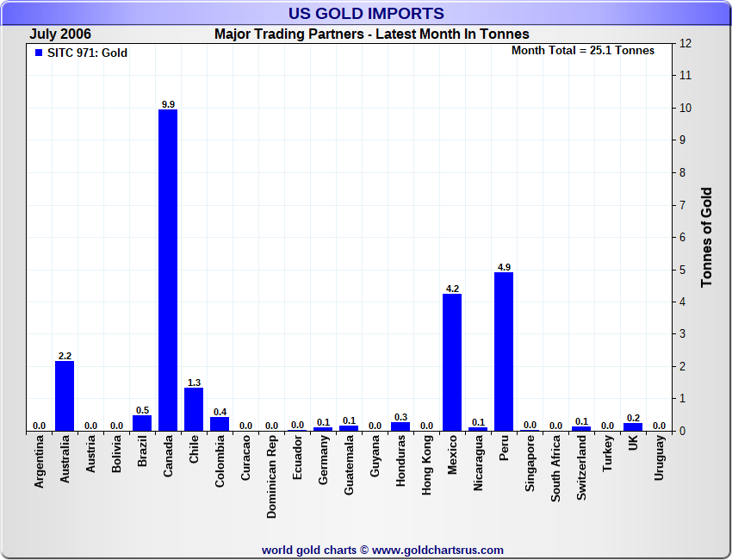This screenshot has width=732, height=560.
Task: Click the Brazil bar labeled 0.5
Action: [142, 423]
